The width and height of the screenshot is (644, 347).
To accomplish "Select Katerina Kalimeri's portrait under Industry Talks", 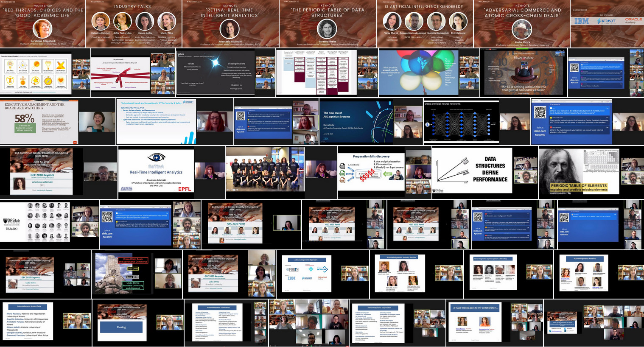I will click(x=101, y=22).
